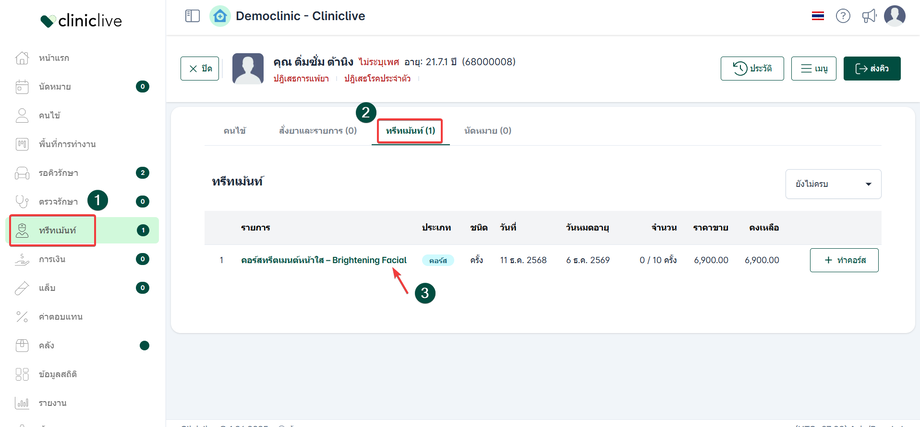Select the นัดหมาย (0) tab
Screen dimensions: 920x427
click(488, 131)
